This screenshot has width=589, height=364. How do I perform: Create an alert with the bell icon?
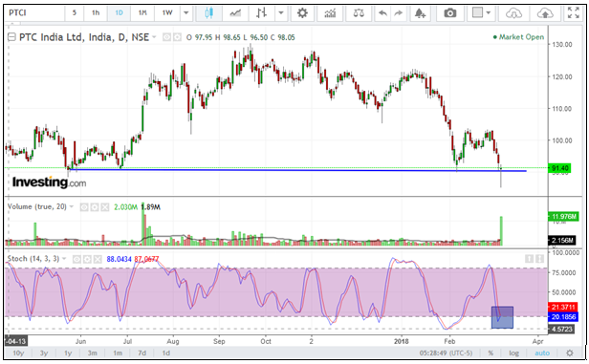pyautogui.click(x=420, y=13)
